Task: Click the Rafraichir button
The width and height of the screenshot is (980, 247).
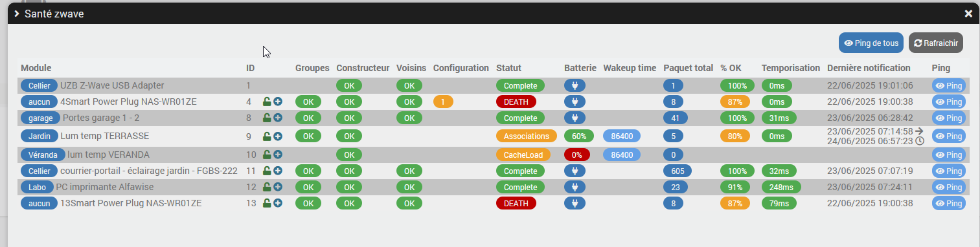Action: point(936,43)
